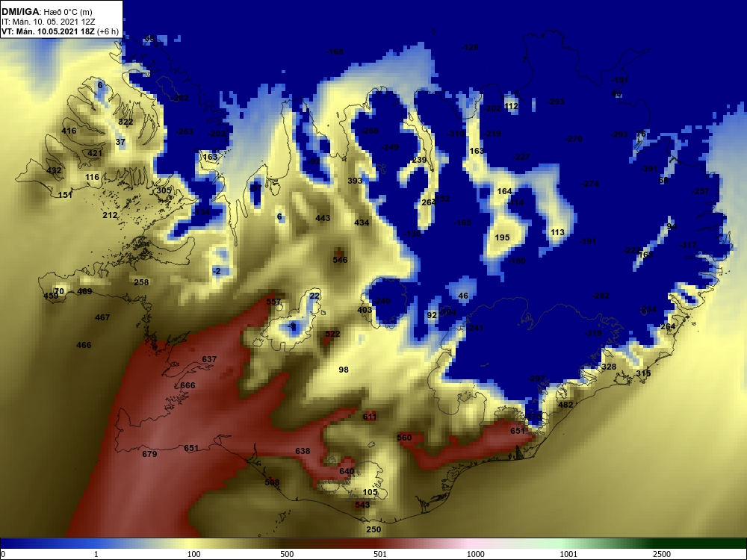The width and height of the screenshot is (747, 560).
Task: Click the map value '-317'
Action: coord(688,245)
